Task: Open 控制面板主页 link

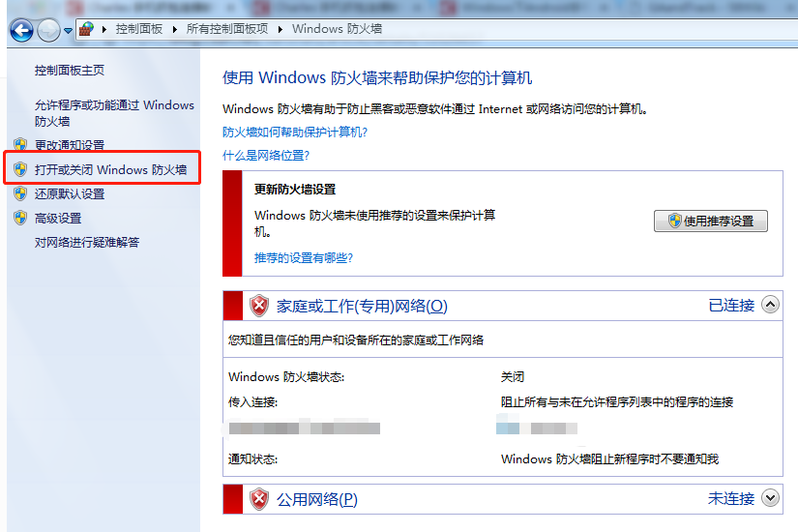Action: click(70, 71)
